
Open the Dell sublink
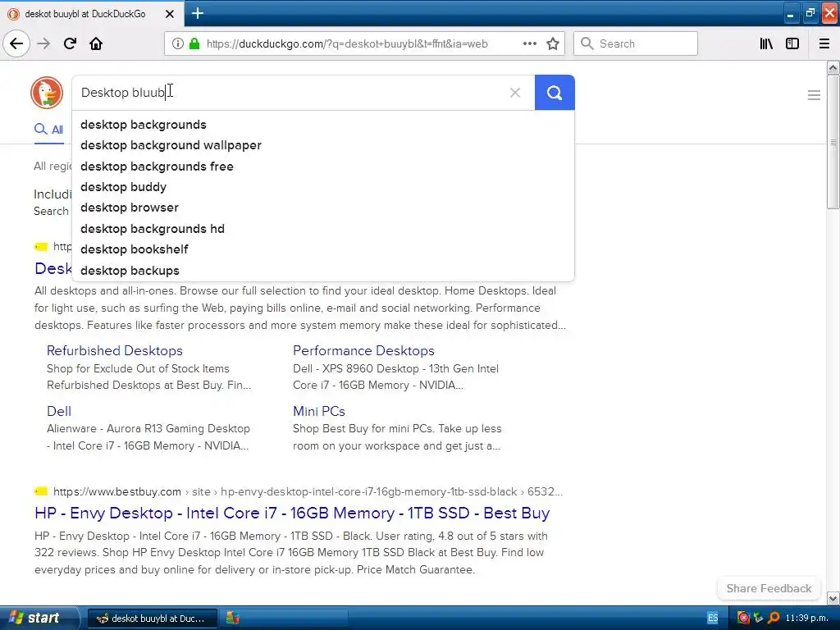coord(59,411)
